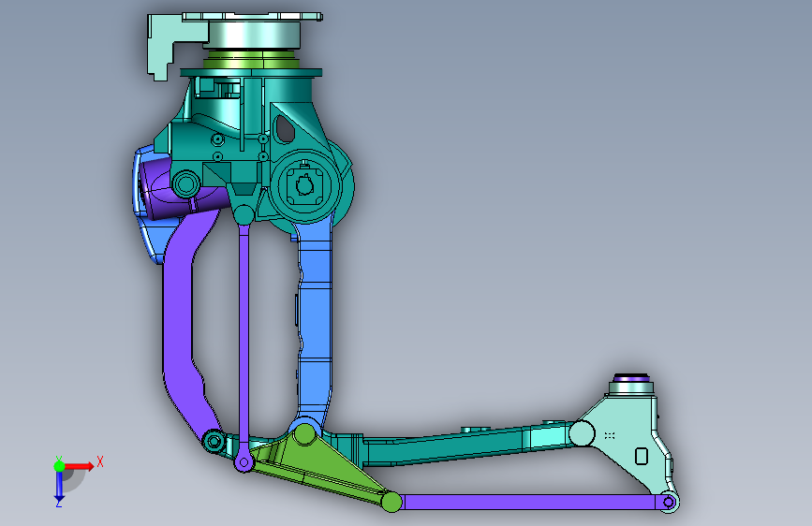Image resolution: width=812 pixels, height=526 pixels.
Task: Click the red X axis arrow of the triad
Action: pos(81,466)
